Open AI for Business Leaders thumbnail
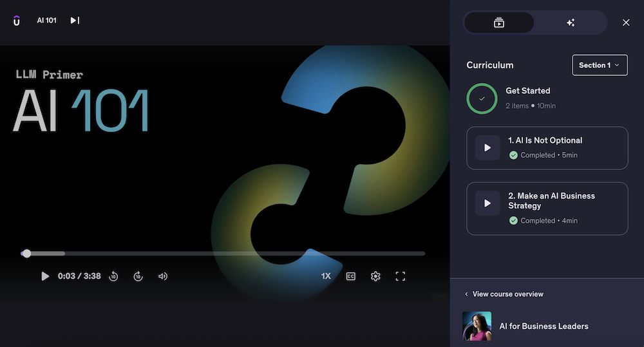The image size is (644, 347). pyautogui.click(x=477, y=326)
